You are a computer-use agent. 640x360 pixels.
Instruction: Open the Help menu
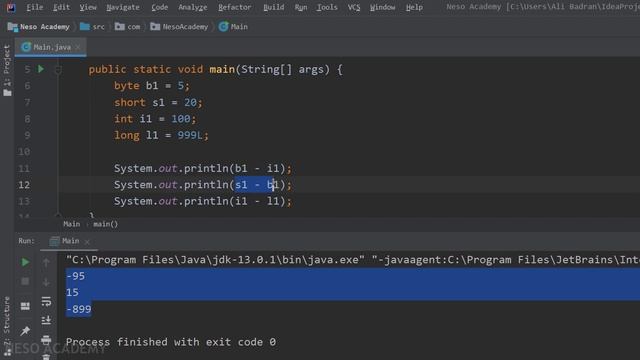(414, 7)
